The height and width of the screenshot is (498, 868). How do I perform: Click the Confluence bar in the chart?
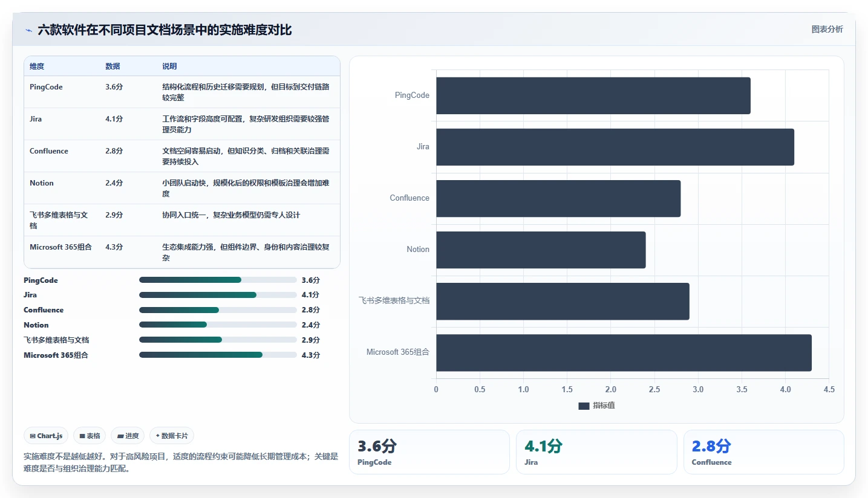coord(558,198)
